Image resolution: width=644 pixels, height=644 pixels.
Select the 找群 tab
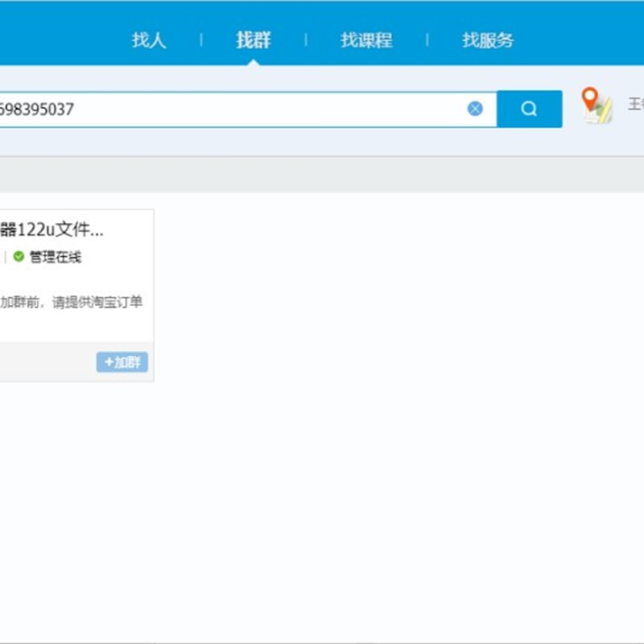tap(253, 40)
